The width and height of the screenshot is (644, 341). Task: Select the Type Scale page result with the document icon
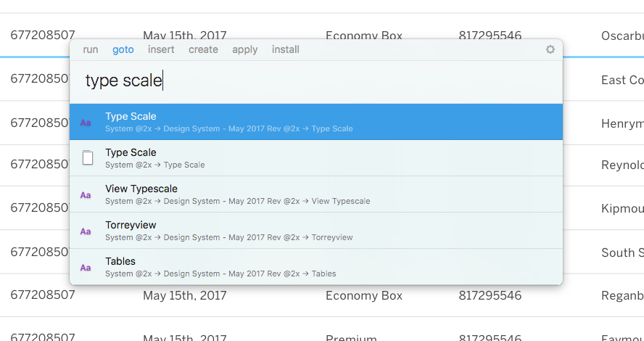coord(316,158)
